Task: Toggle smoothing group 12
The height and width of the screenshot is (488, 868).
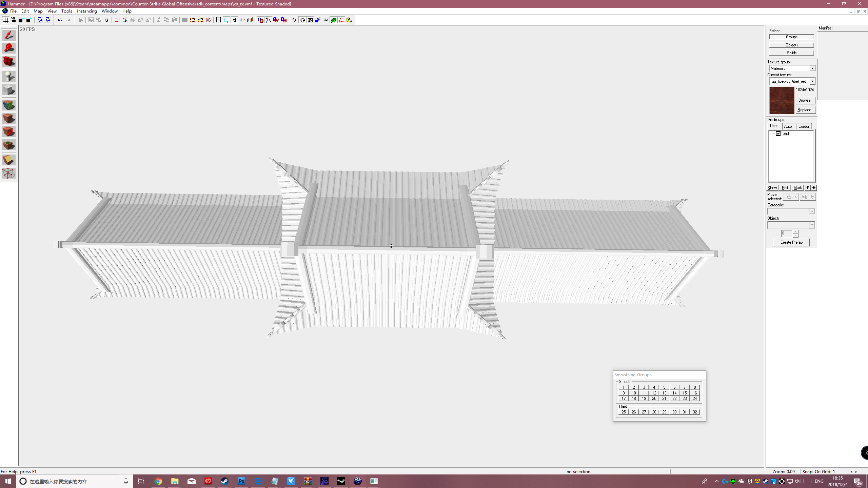Action: (x=654, y=393)
